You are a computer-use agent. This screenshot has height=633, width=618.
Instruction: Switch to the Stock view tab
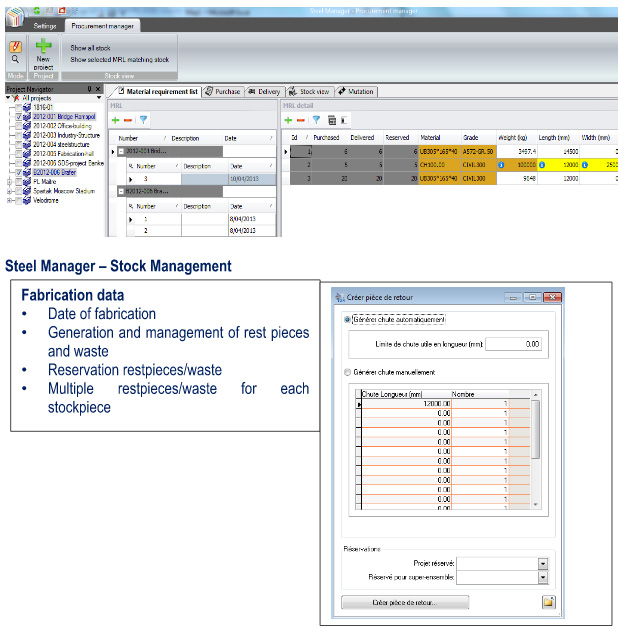point(310,92)
